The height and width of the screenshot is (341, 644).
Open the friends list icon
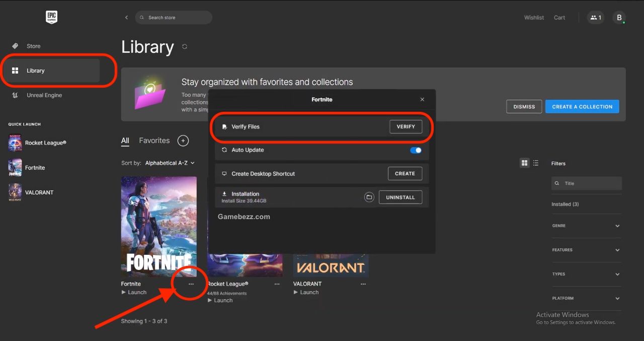(596, 18)
